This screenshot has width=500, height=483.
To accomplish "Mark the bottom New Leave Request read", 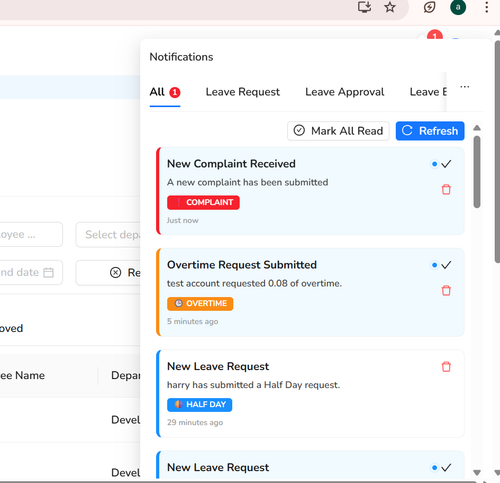I will (446, 468).
